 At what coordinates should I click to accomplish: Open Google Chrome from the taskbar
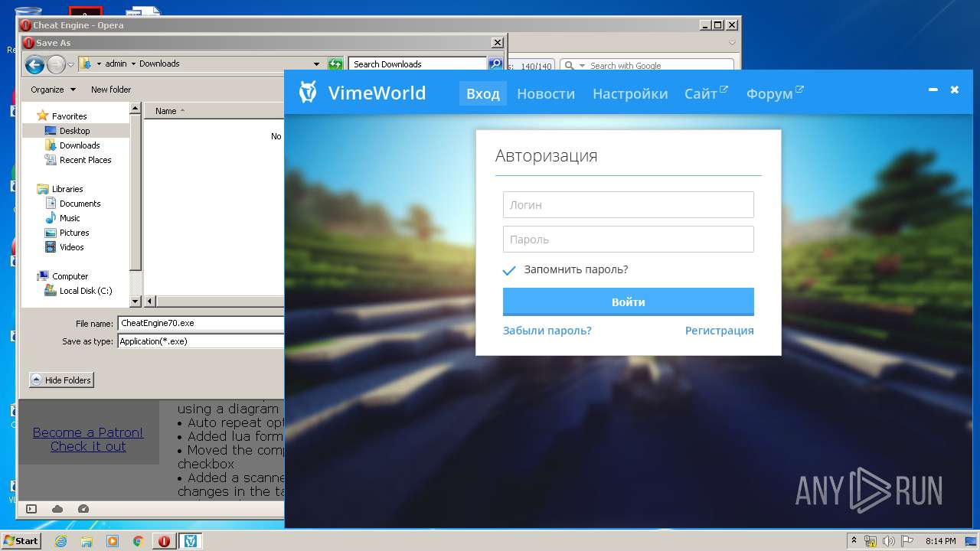pyautogui.click(x=139, y=541)
